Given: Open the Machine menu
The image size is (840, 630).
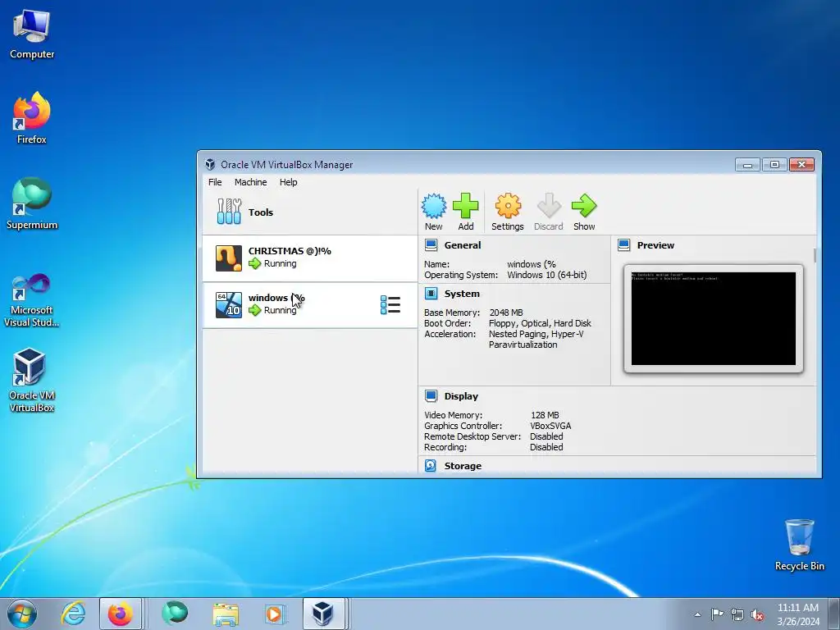Looking at the screenshot, I should click(x=250, y=182).
